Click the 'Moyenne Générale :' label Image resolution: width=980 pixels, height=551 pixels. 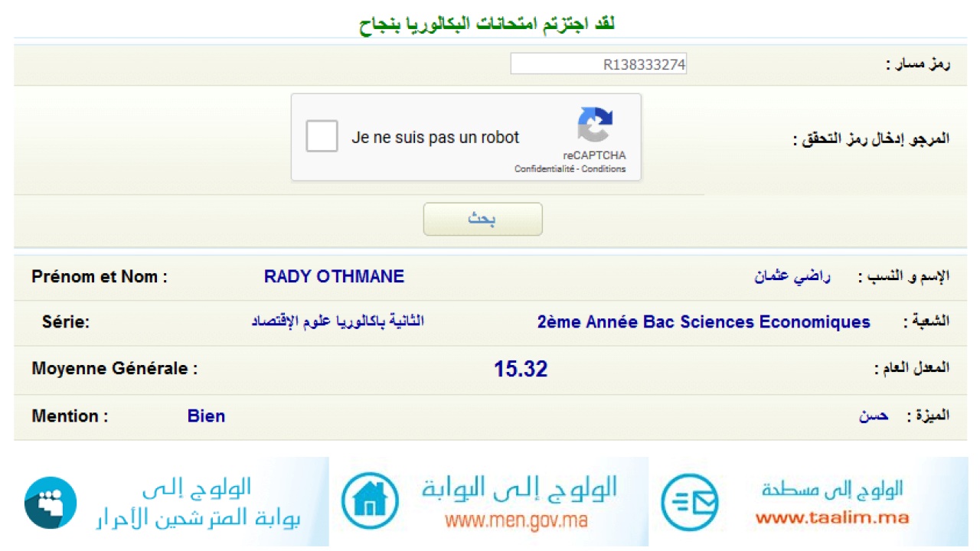[x=115, y=369]
